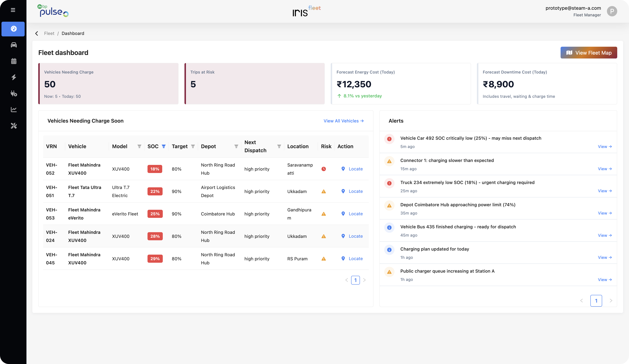Select page 1 in vehicles table pagination
Screen dimensions: 629x364
(x=356, y=280)
